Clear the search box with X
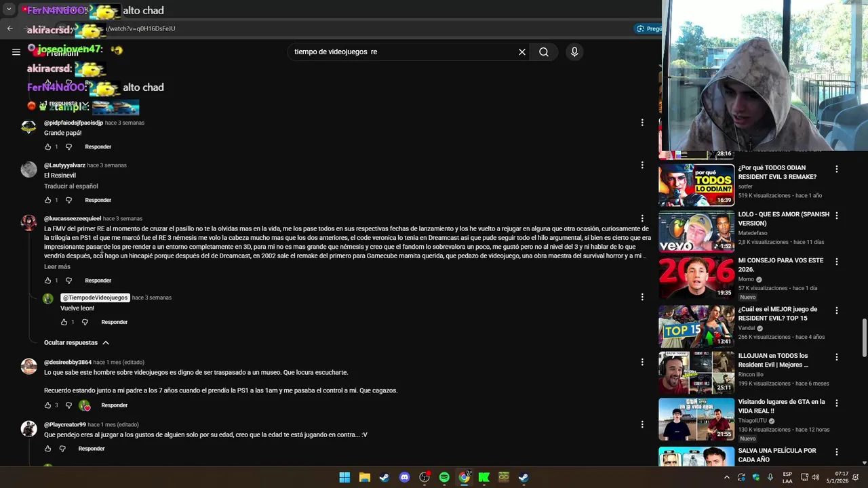The image size is (868, 488). tap(522, 52)
